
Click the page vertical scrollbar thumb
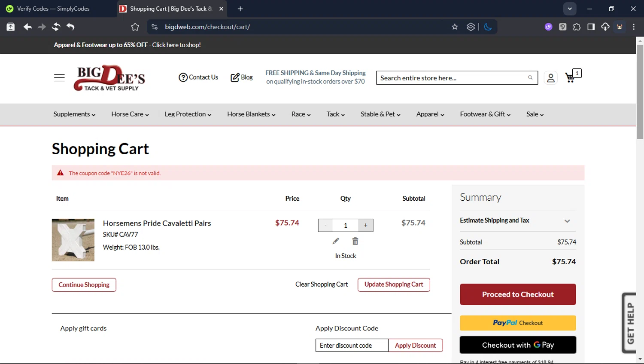coord(640,92)
